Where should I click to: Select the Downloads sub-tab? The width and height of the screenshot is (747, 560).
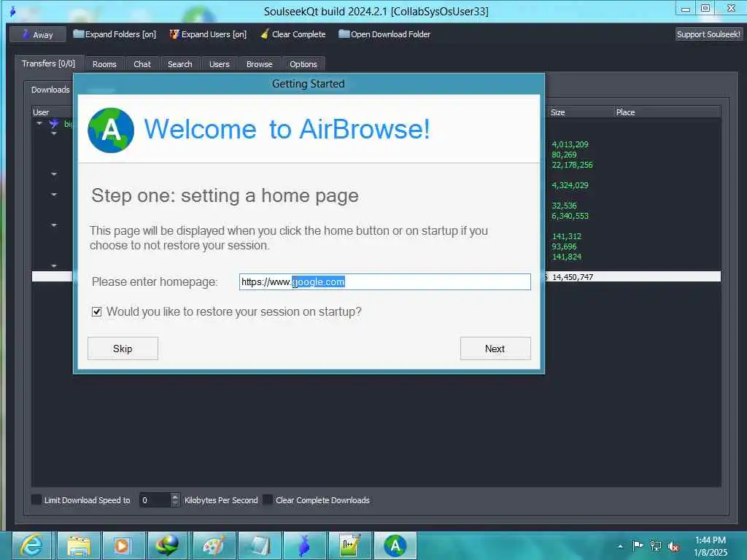[50, 90]
